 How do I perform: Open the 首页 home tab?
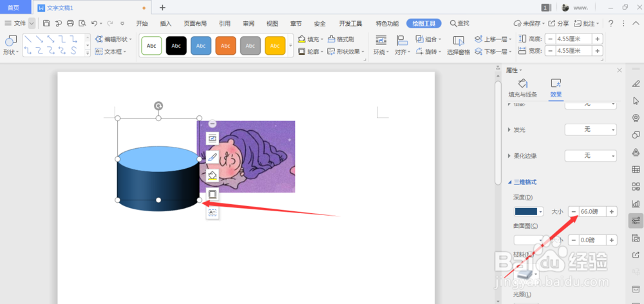tap(13, 7)
